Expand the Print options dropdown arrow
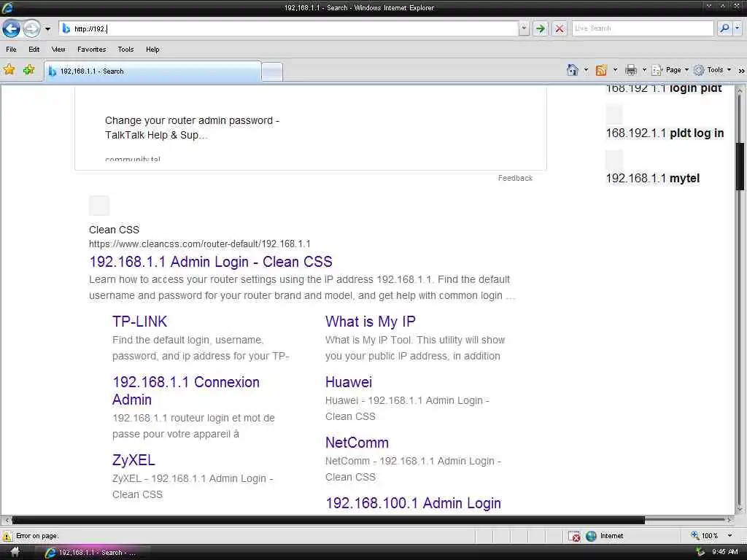Viewport: 747px width, 560px height. click(x=644, y=70)
